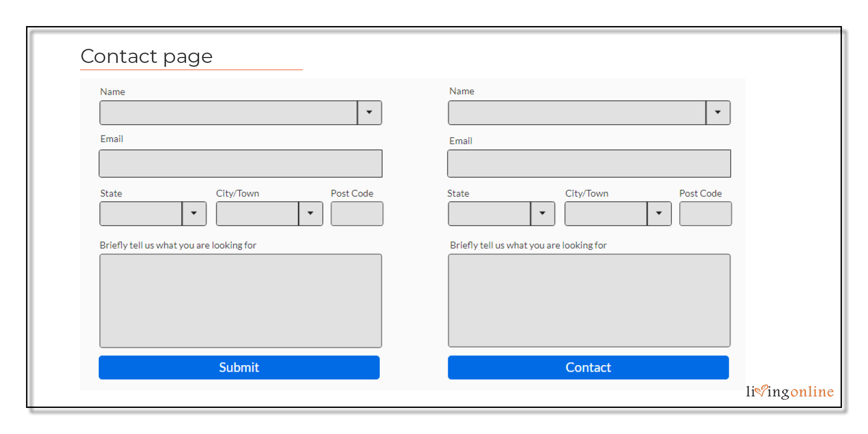Click the Contact page heading

pyautogui.click(x=146, y=56)
